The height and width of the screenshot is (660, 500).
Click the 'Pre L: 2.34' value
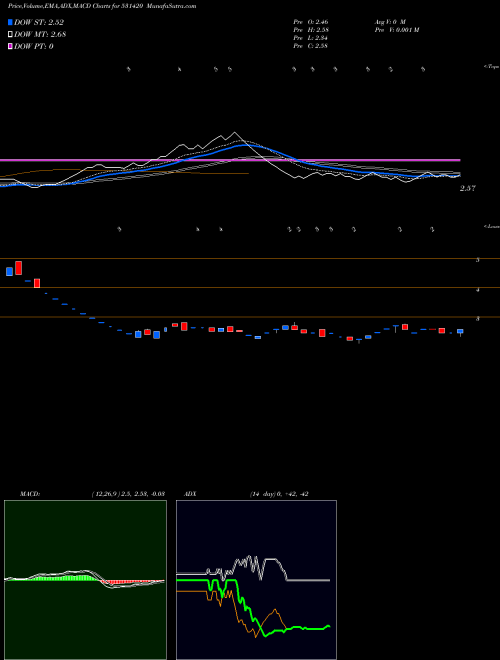pos(311,38)
